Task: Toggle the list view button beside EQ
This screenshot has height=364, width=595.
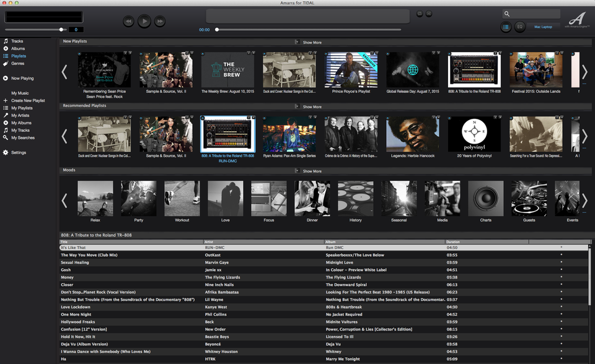Action: [x=506, y=27]
